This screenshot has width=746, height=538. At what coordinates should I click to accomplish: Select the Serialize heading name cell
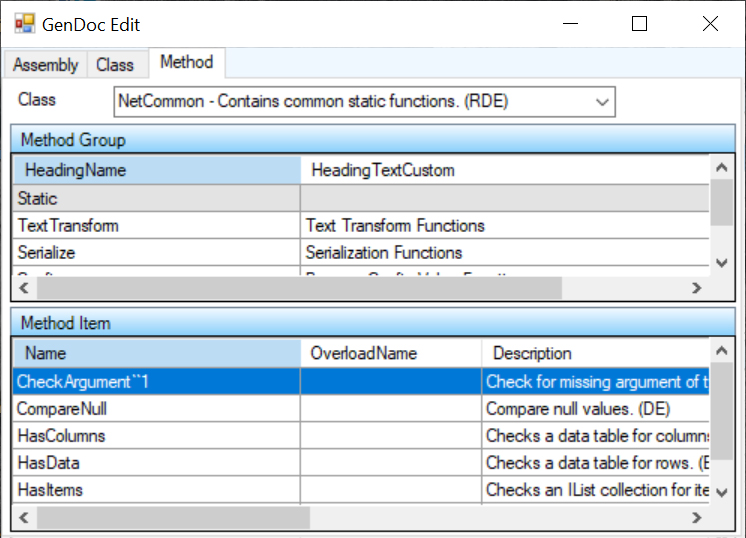pos(157,253)
